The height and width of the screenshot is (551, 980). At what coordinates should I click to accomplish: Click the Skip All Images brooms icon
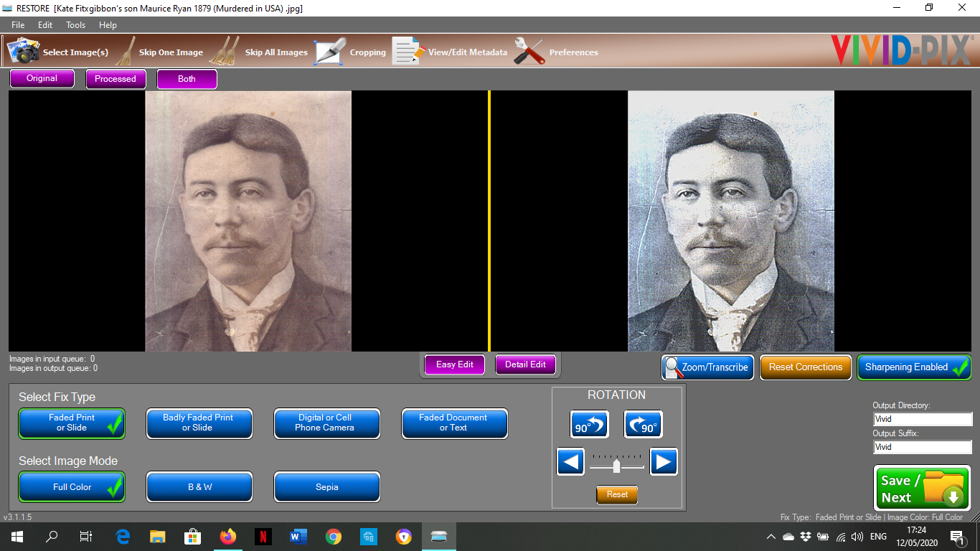coord(229,52)
